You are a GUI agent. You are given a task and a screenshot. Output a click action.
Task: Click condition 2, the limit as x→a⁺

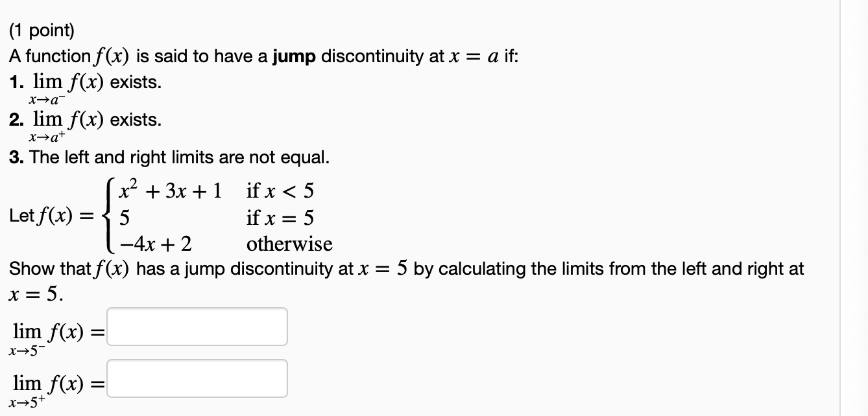pyautogui.click(x=86, y=126)
